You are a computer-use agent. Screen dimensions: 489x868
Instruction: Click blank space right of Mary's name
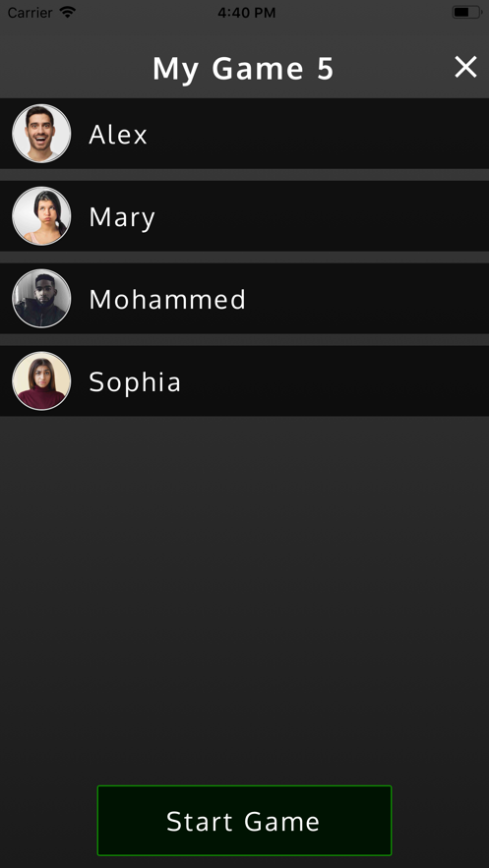pyautogui.click(x=323, y=216)
